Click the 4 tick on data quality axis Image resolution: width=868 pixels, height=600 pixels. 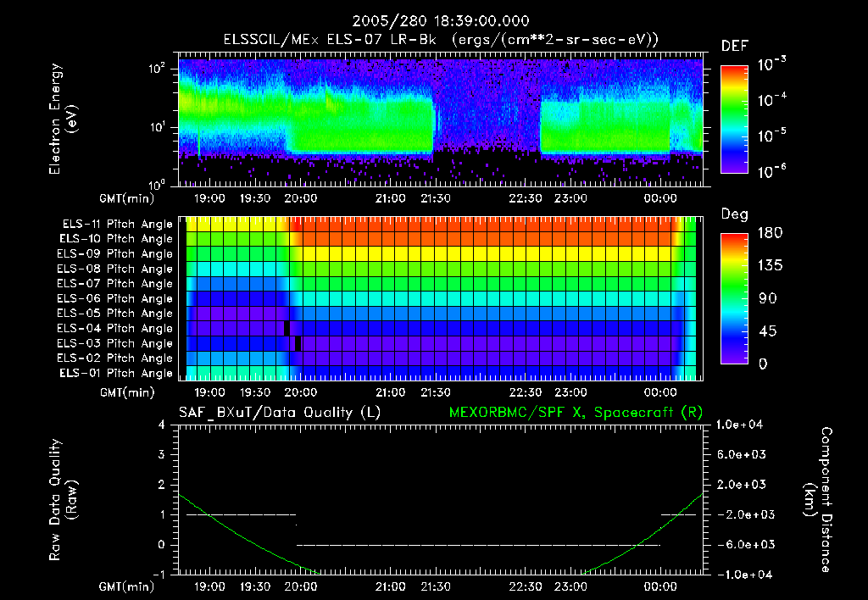pos(162,425)
